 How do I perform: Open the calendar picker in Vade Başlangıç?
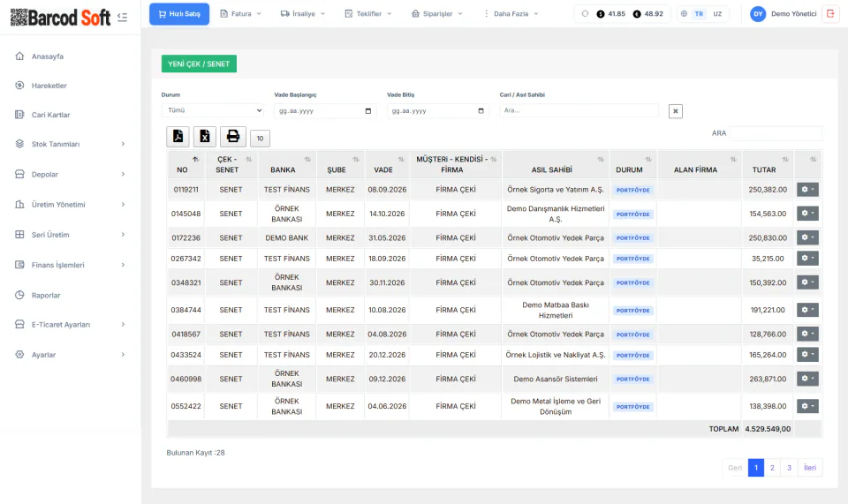coord(368,110)
